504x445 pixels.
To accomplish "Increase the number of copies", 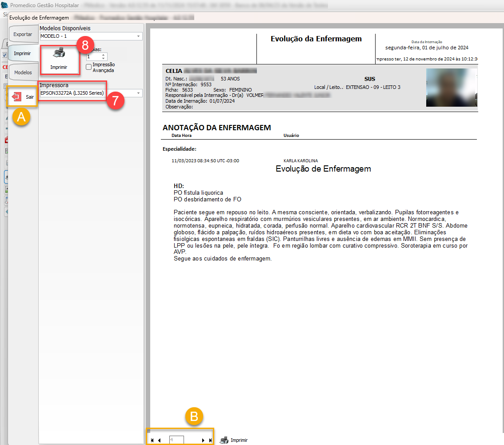I will point(104,55).
